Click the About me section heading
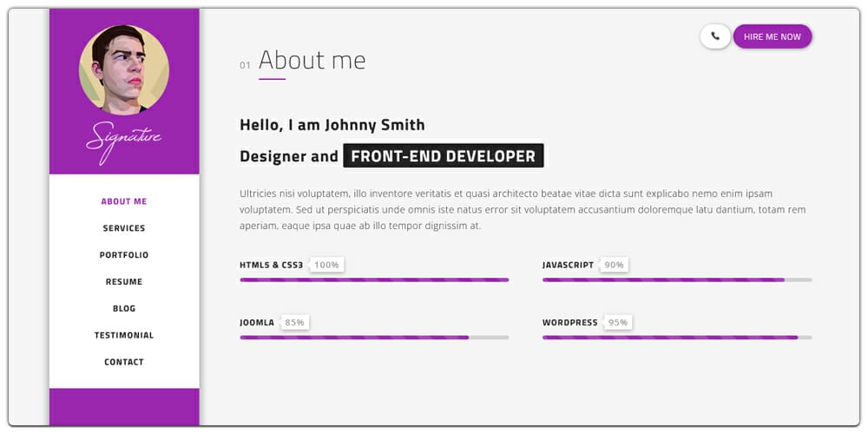 click(x=312, y=60)
